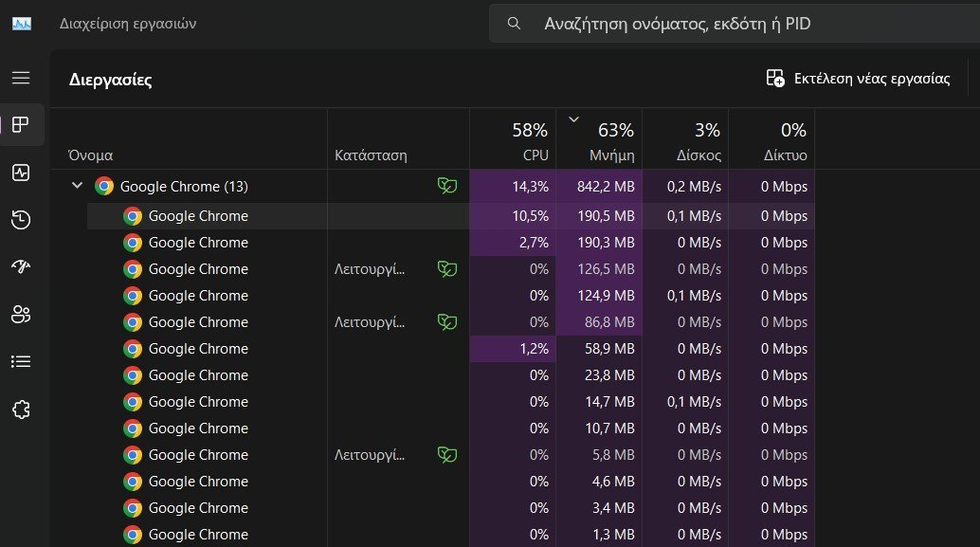Click efficiency leaf icon in 86,8 MB row
The image size is (980, 547).
[x=446, y=322]
